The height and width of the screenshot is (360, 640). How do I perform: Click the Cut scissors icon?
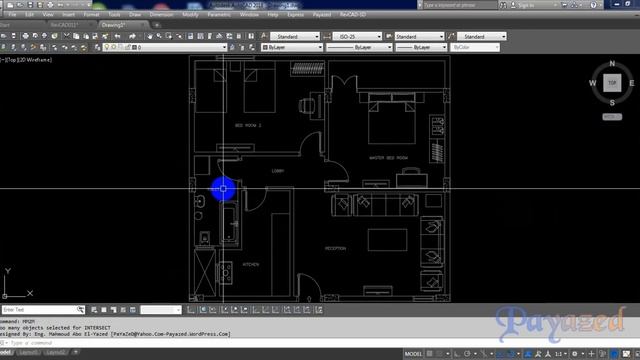coord(66,36)
